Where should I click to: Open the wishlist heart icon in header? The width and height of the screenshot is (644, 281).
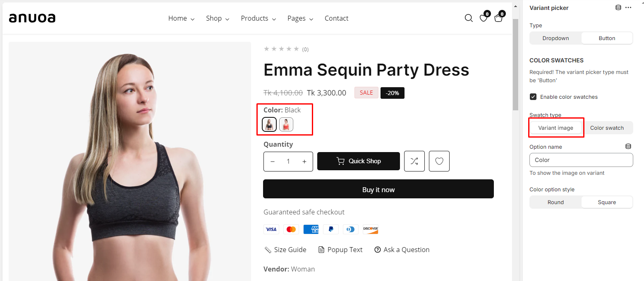click(483, 18)
